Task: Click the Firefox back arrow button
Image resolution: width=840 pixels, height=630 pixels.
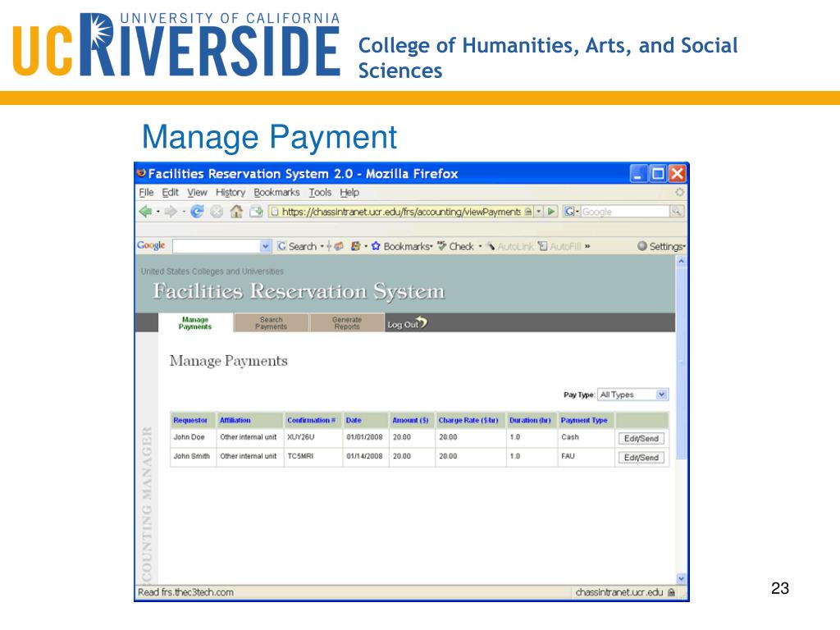Action: click(x=144, y=212)
